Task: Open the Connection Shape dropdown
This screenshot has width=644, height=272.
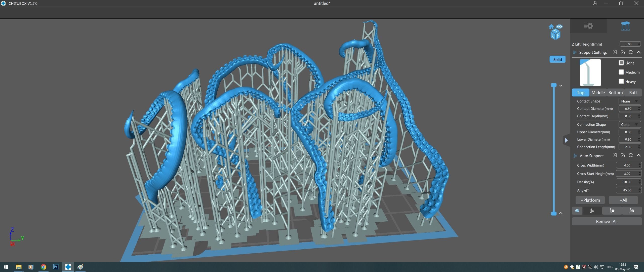Action: coord(629,125)
